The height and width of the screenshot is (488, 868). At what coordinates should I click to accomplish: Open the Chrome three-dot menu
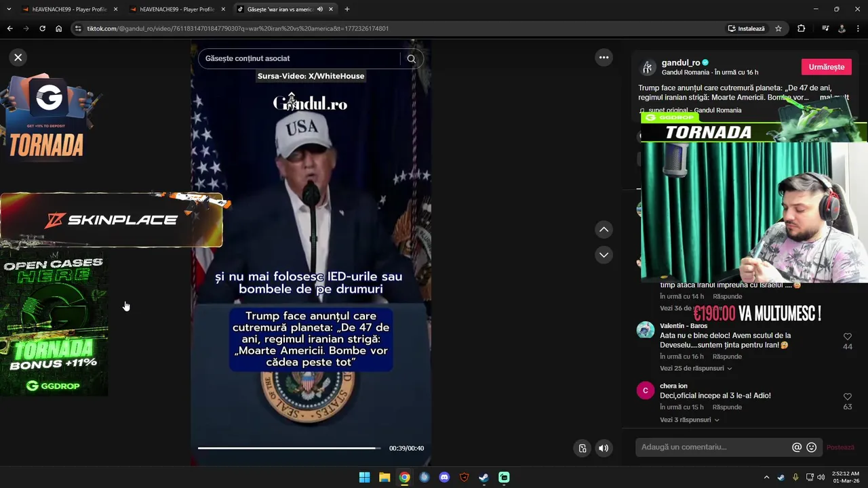click(859, 28)
